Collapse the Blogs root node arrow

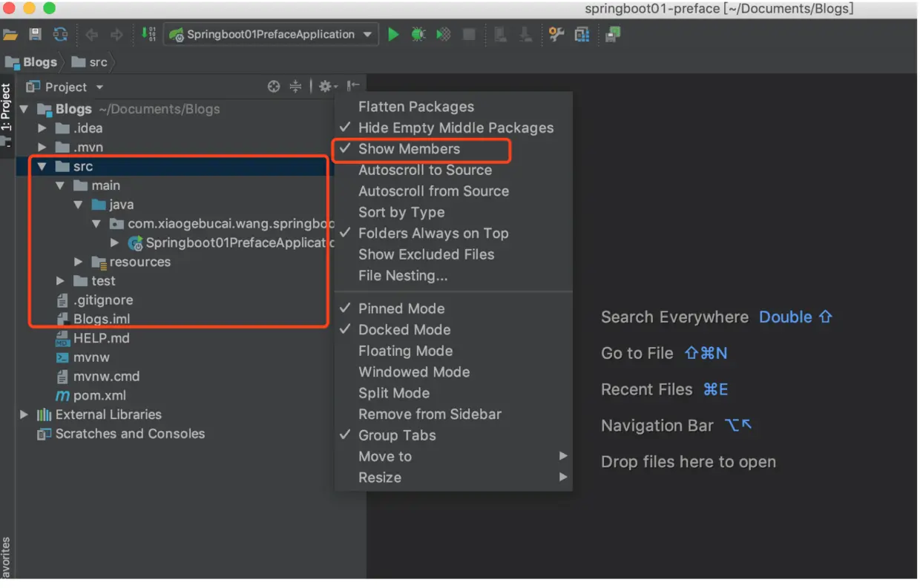point(24,109)
